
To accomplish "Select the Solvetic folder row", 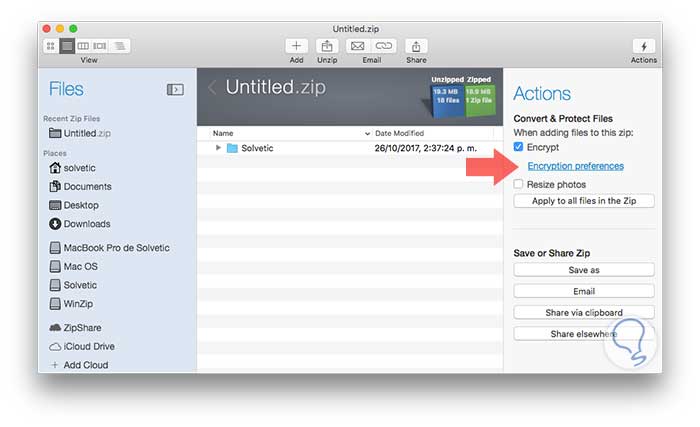I will (350, 148).
